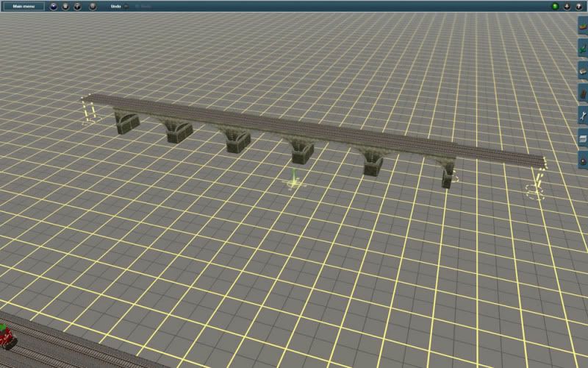Open the Tracks tab

583,93
